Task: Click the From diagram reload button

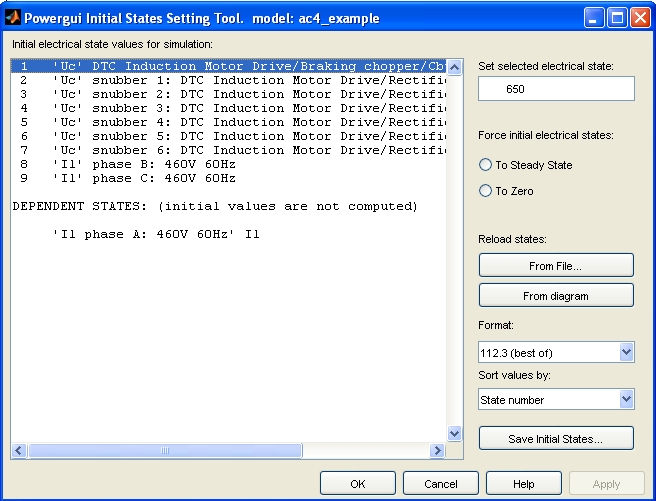Action: click(x=556, y=295)
